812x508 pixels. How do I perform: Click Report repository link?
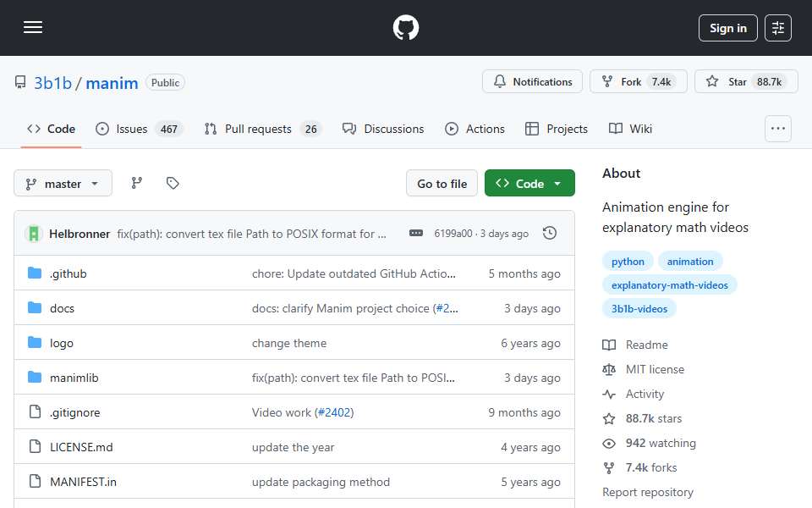pyautogui.click(x=647, y=492)
